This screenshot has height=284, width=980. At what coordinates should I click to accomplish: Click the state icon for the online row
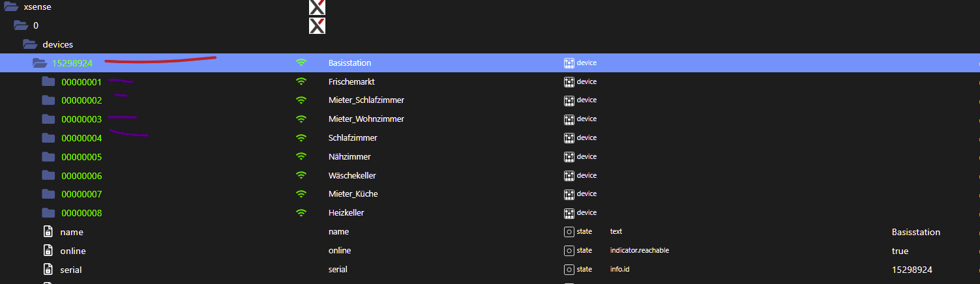(x=569, y=250)
